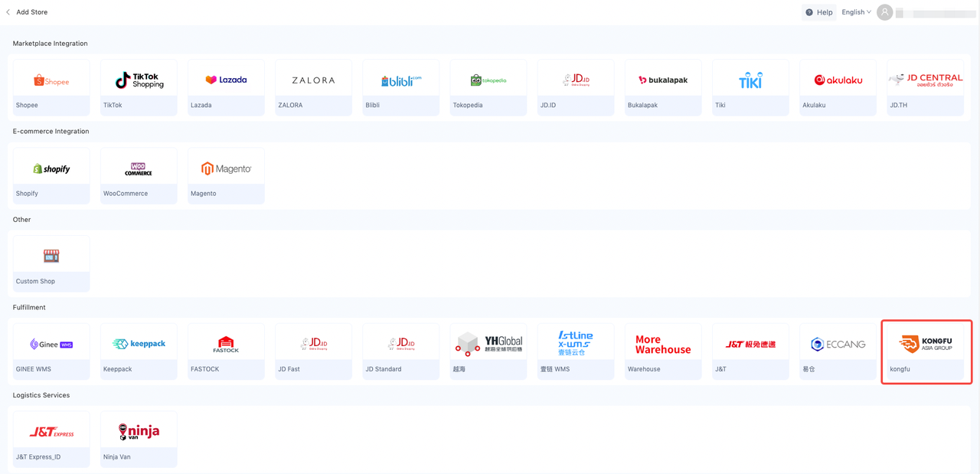The width and height of the screenshot is (980, 474).
Task: Choose the JD Fast logo
Action: (313, 344)
